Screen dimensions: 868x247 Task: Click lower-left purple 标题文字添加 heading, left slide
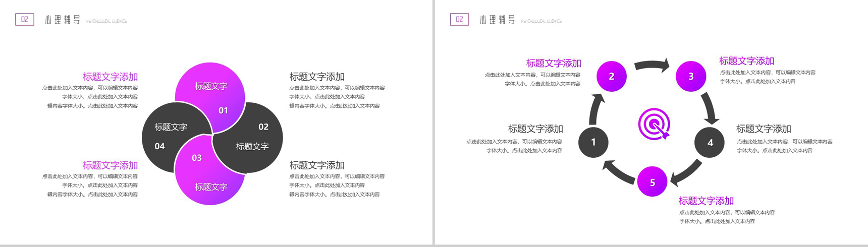pos(110,165)
